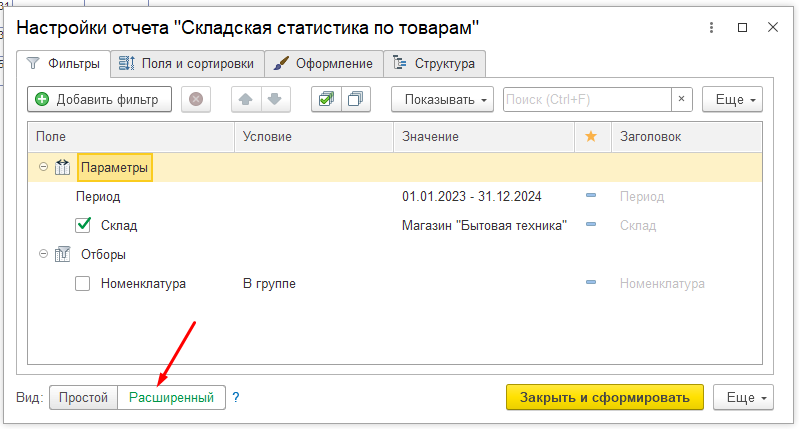The height and width of the screenshot is (429, 799).
Task: Open help via the question mark
Action: 235,397
